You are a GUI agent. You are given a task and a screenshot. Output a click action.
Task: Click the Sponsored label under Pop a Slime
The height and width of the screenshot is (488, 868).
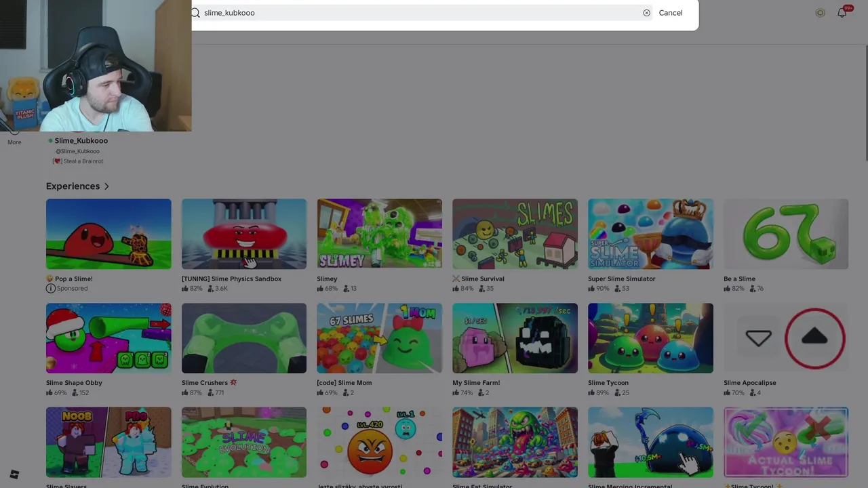72,288
